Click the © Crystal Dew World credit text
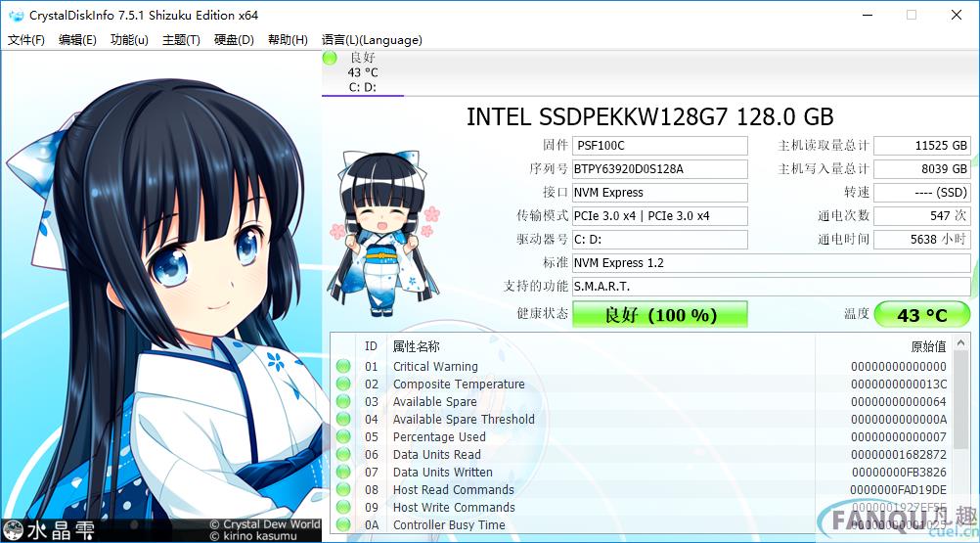This screenshot has width=980, height=543. pyautogui.click(x=265, y=524)
